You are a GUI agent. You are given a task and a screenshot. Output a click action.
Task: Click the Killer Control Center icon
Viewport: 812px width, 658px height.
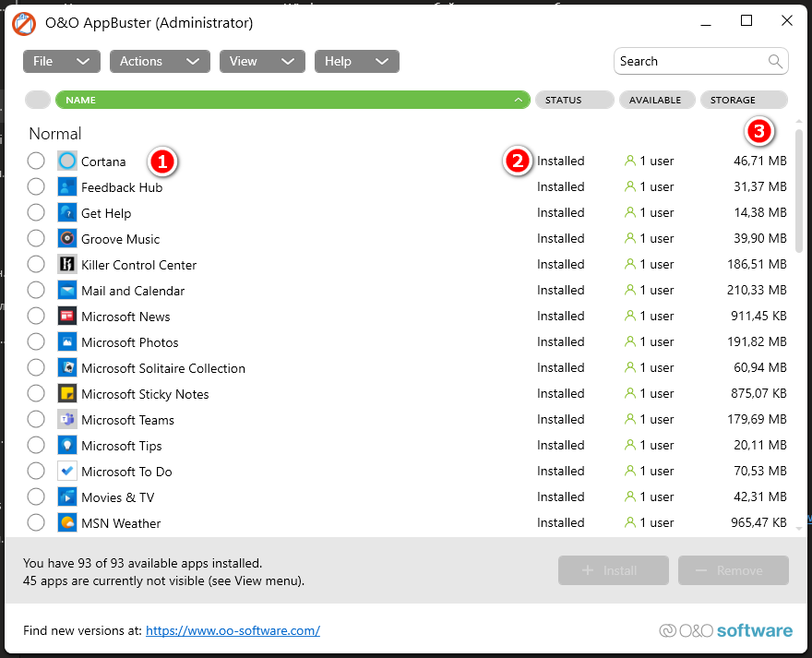pos(66,264)
